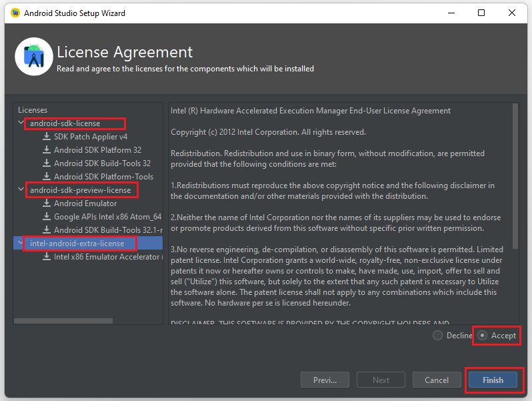Screen dimensions: 532x401
Task: Collapse the intel-android-extra-license group
Action: click(21, 242)
